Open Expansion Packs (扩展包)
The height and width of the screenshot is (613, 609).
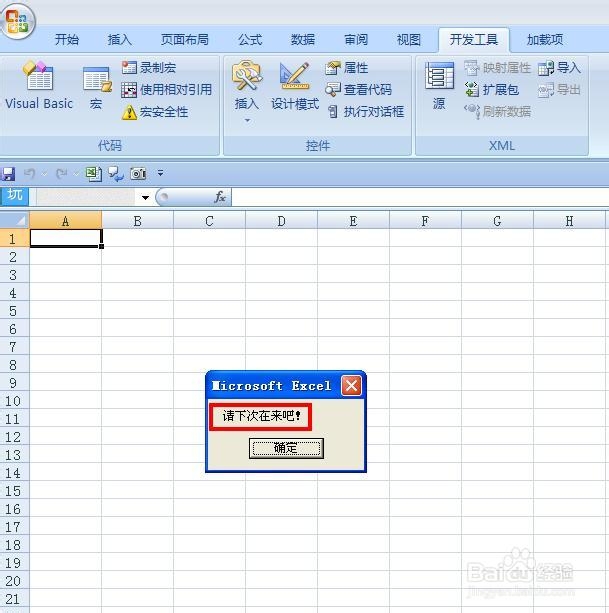pyautogui.click(x=491, y=90)
